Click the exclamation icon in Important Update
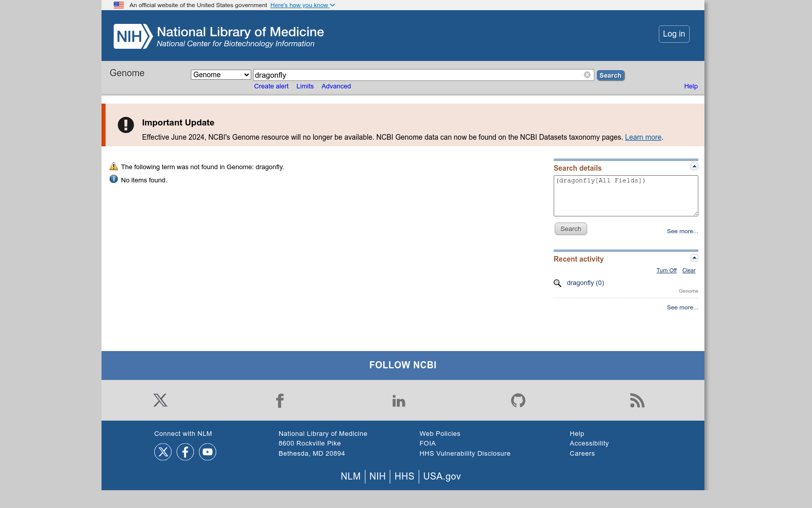812x508 pixels. click(126, 125)
